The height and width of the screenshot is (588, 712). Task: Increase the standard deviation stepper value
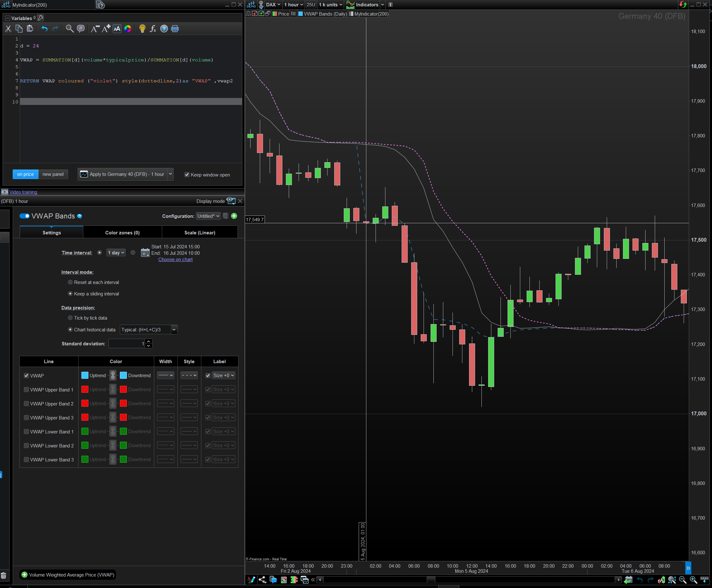tap(149, 342)
